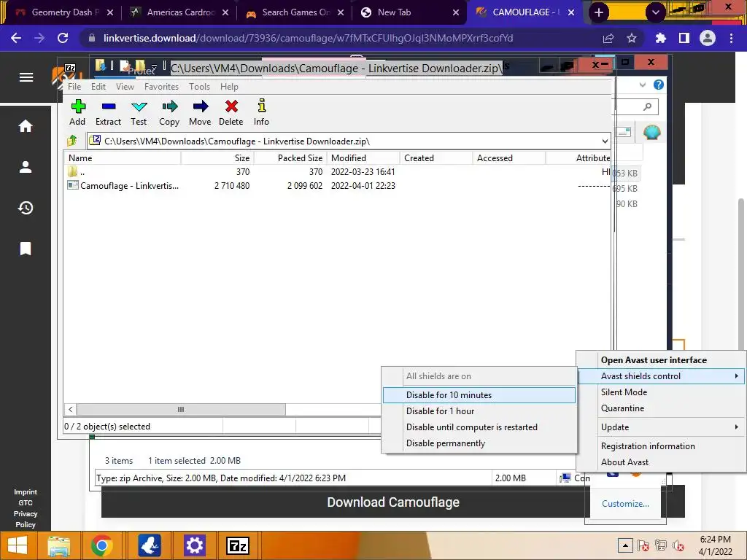Expand 7-Zip address path dropdown
The width and height of the screenshot is (747, 560).
pyautogui.click(x=605, y=141)
